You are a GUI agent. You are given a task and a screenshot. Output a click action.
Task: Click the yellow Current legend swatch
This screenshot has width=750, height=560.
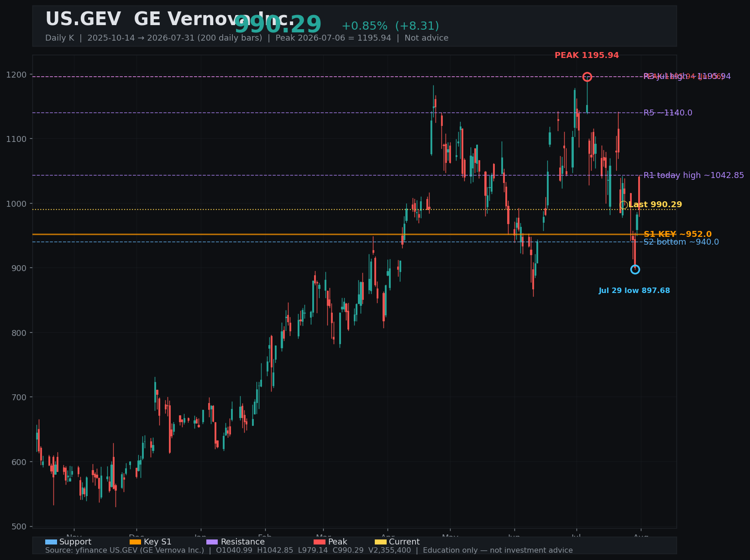(x=381, y=542)
